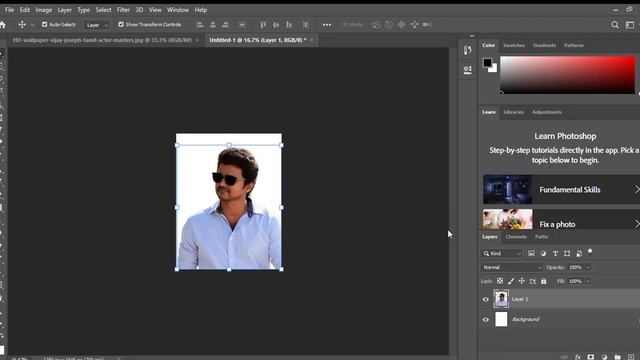
Task: Open the Properties panel icon in the dock
Action: (468, 70)
